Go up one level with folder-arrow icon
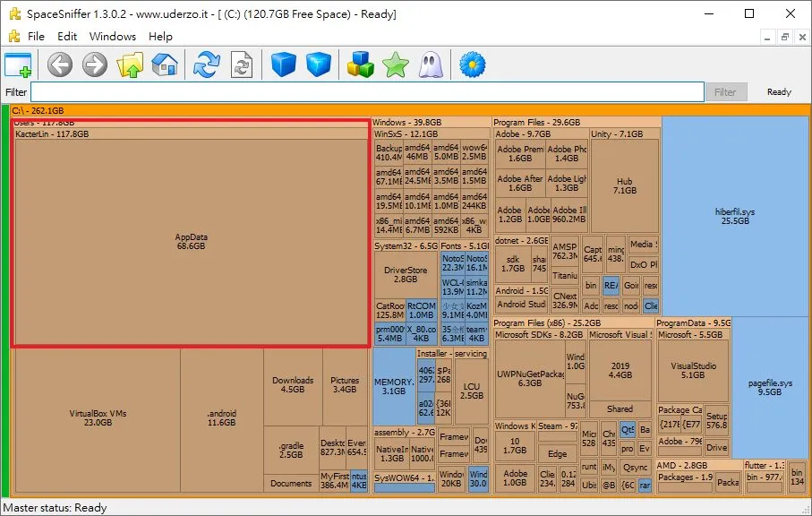Viewport: 812px width, 516px height. click(x=130, y=65)
